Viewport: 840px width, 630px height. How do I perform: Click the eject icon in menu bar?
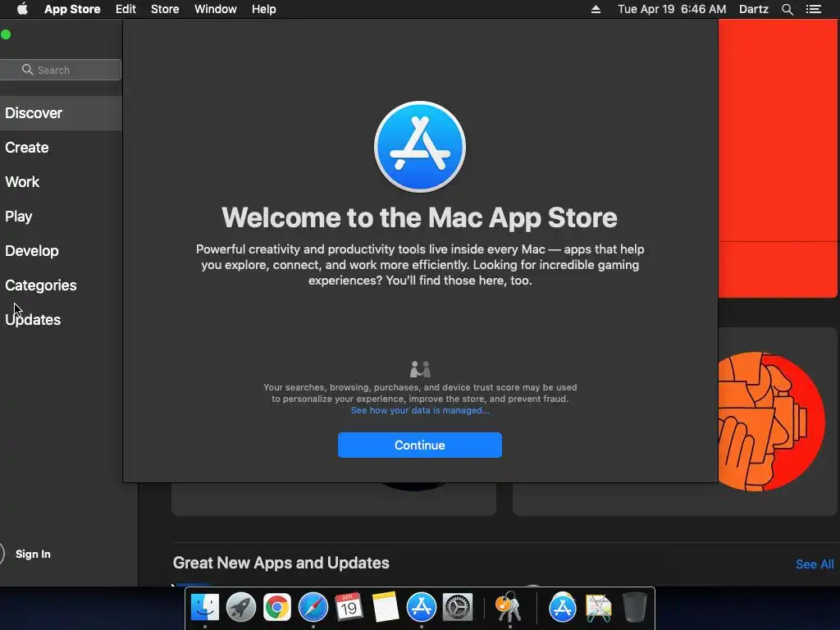point(596,9)
